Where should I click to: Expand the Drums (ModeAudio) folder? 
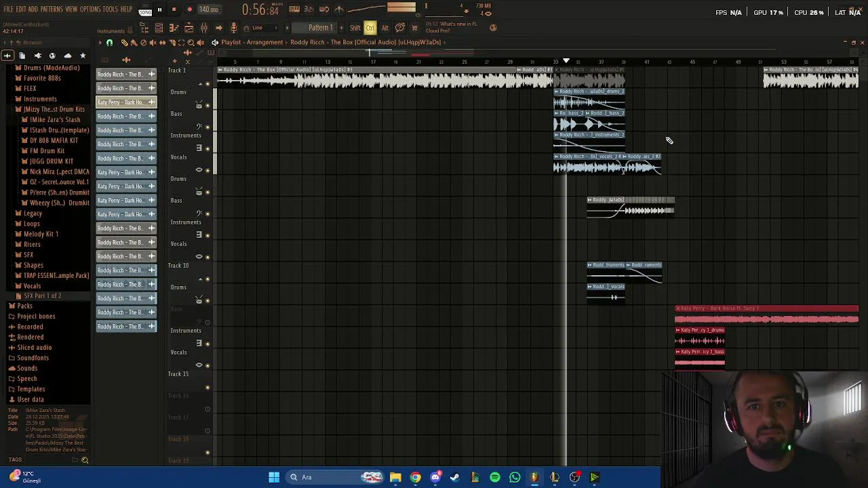click(x=52, y=68)
